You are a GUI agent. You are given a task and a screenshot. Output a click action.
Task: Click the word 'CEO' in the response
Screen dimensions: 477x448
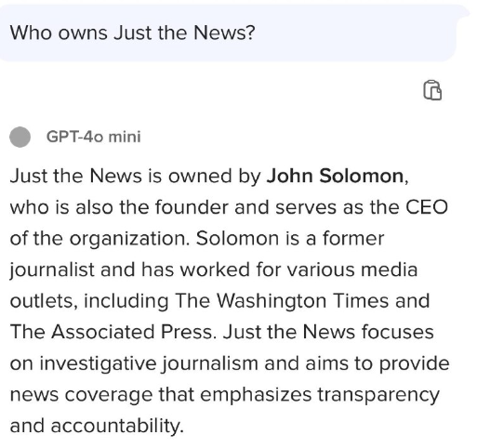pos(427,207)
